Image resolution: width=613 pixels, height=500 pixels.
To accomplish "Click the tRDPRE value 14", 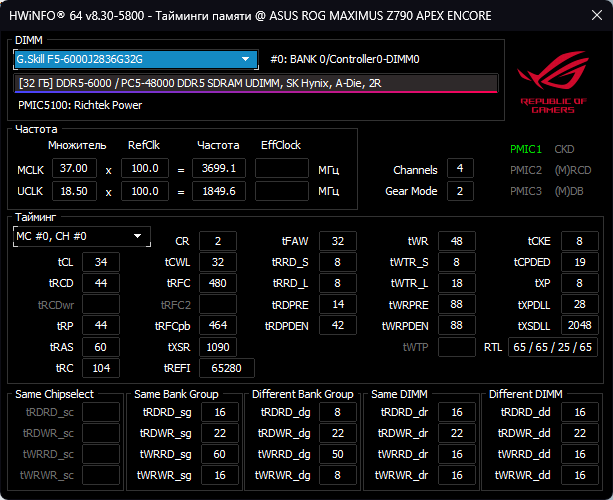I will coord(338,304).
